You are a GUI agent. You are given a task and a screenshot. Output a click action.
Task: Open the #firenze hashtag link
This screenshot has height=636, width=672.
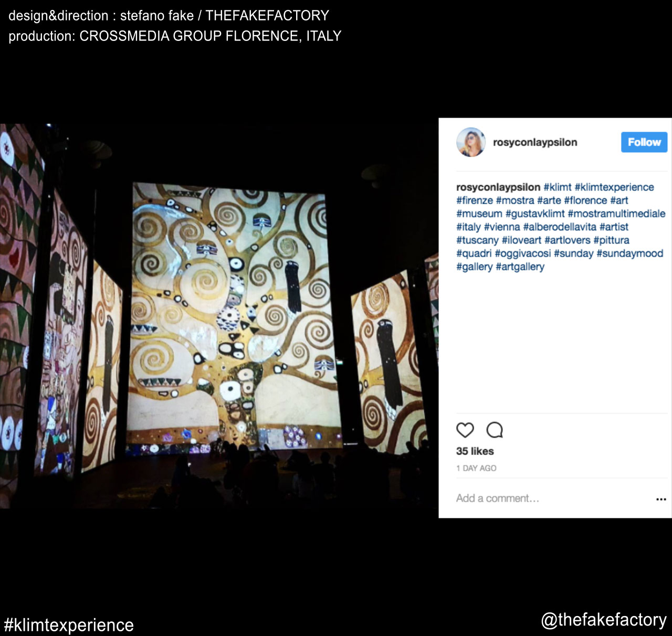475,200
